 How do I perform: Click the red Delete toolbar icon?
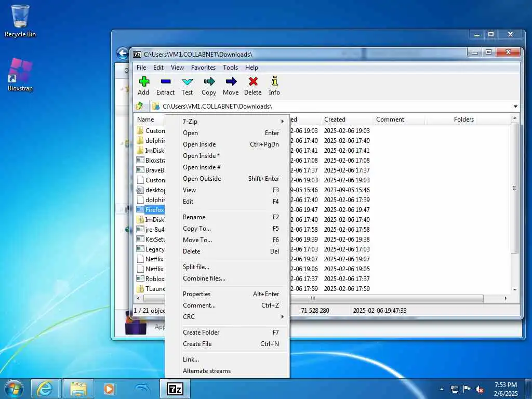pos(253,86)
